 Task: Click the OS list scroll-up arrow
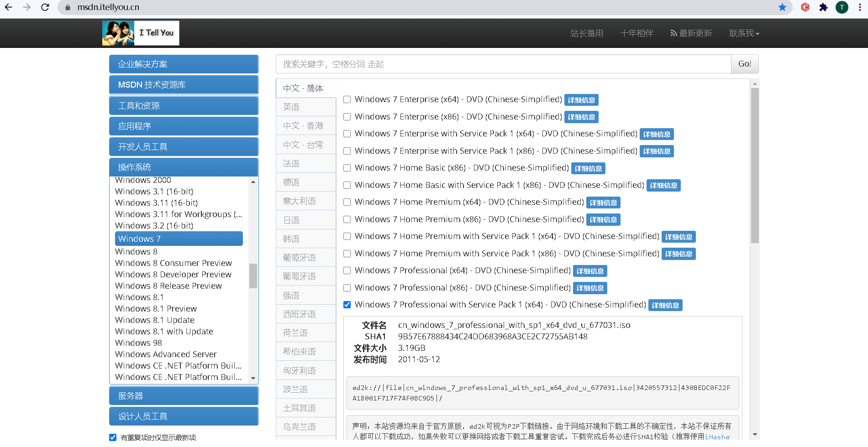pyautogui.click(x=253, y=182)
